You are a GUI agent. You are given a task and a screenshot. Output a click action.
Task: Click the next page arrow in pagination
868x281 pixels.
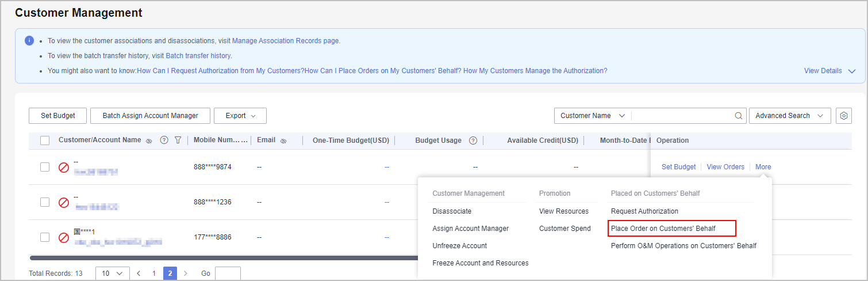185,274
